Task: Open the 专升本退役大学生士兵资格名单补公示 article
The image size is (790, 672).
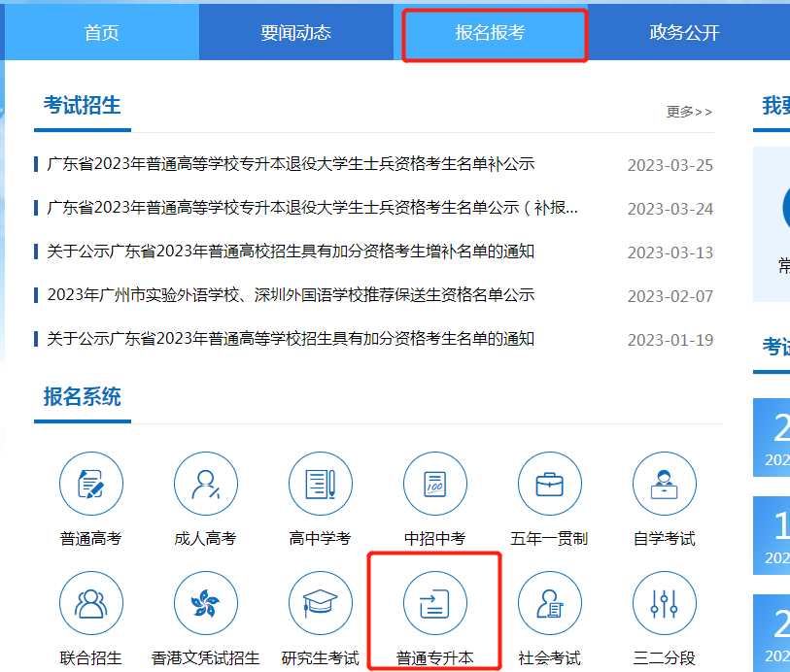Action: click(x=282, y=166)
